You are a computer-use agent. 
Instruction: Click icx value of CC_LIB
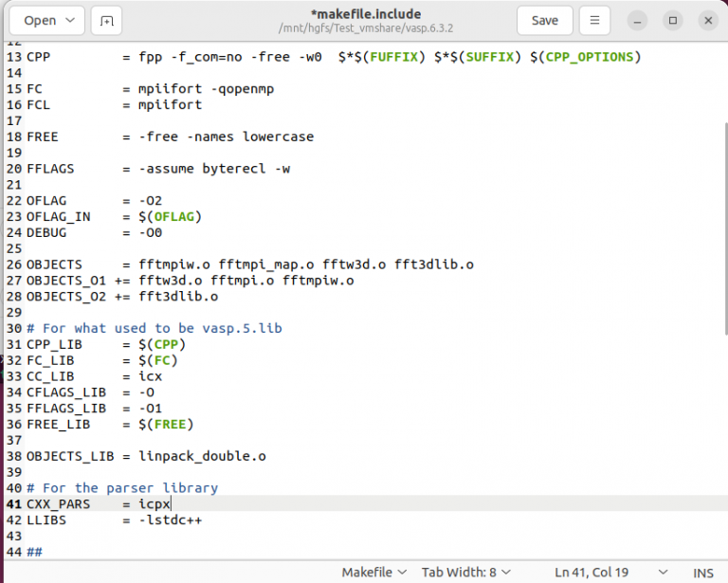pos(151,376)
